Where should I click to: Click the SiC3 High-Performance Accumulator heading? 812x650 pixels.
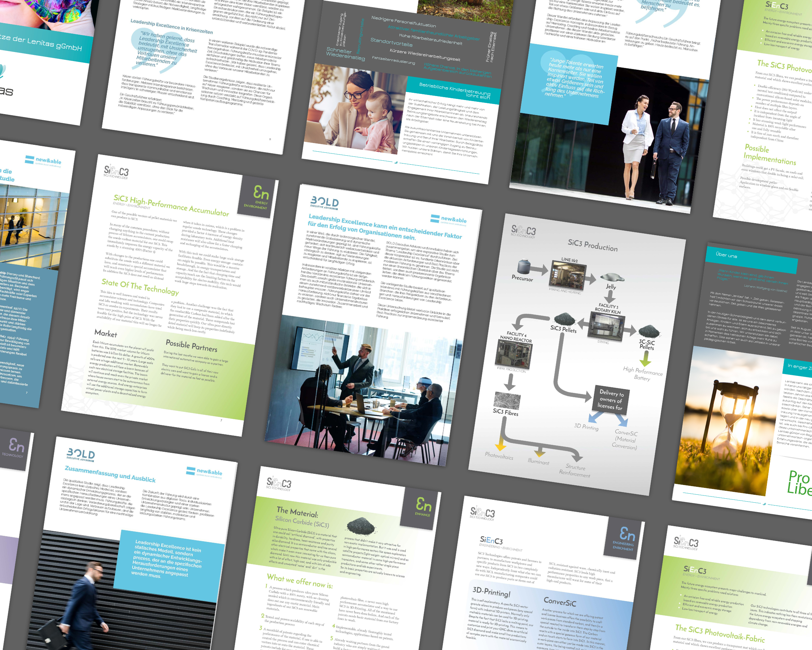click(171, 205)
